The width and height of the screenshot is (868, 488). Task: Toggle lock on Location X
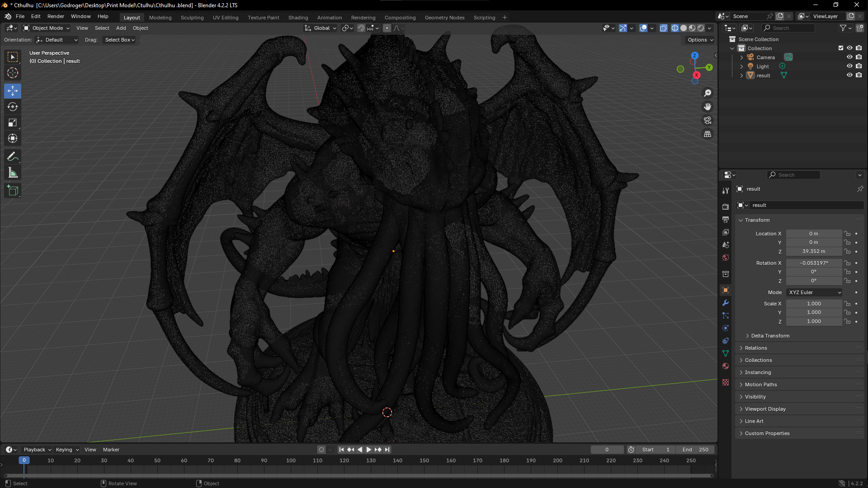click(x=848, y=234)
